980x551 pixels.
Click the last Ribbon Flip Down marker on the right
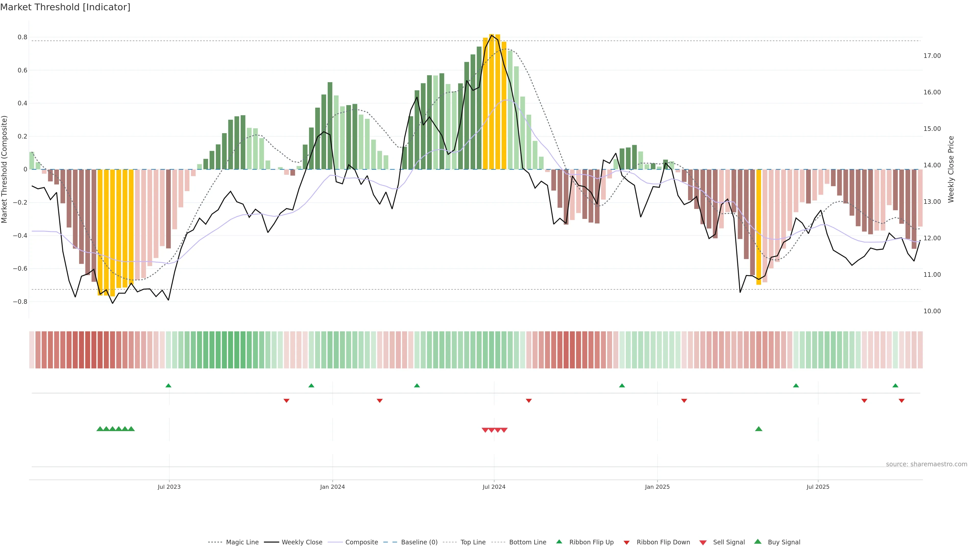[x=902, y=401]
